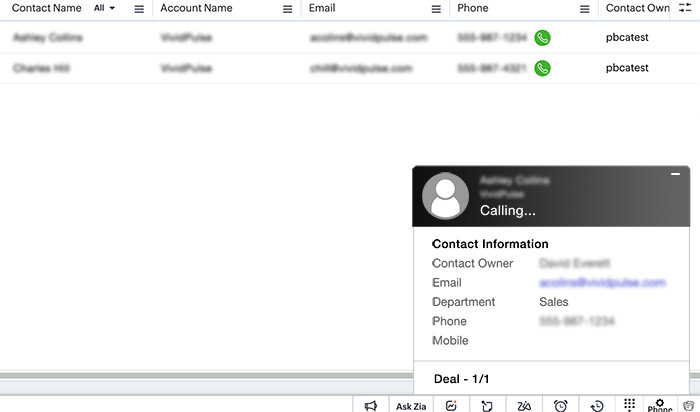Viewport: 700px width, 412px height.
Task: Click the Deal - 1/1 section header
Action: pos(462,379)
